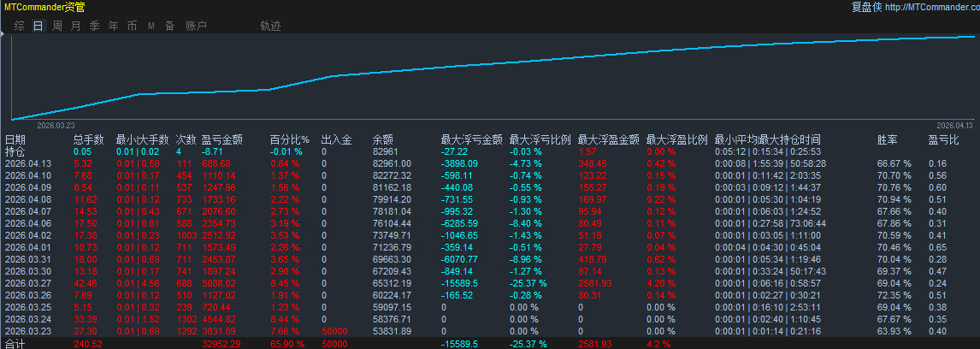Click the 复盘侠 label at top right

(x=866, y=8)
